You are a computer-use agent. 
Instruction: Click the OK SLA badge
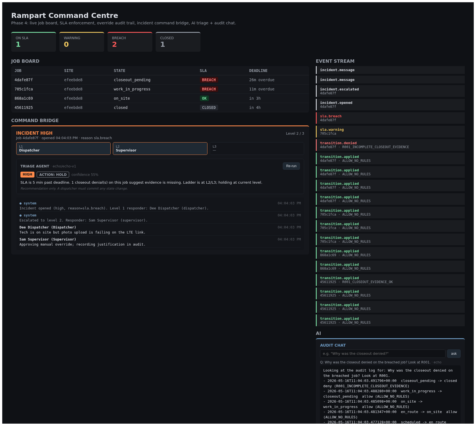pos(204,98)
